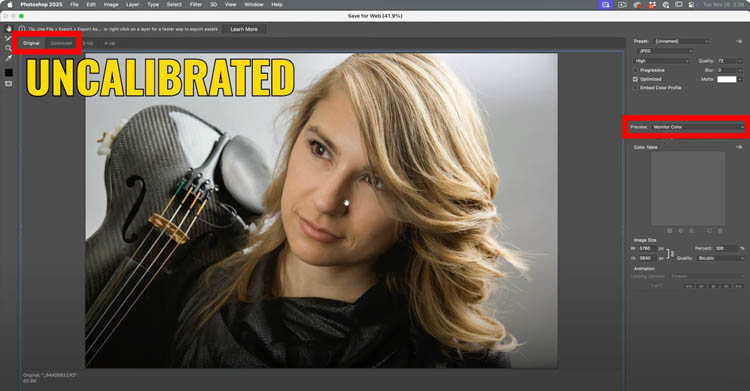Viewport: 750px width, 391px height.
Task: Open the Apple menu
Action: [9, 4]
